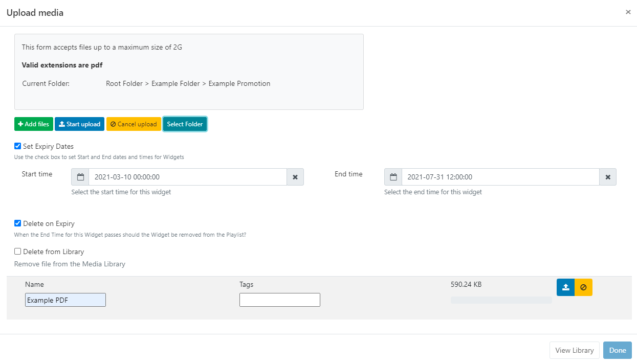Click the calendar icon beside End time
Image resolution: width=637 pixels, height=364 pixels.
pyautogui.click(x=393, y=177)
